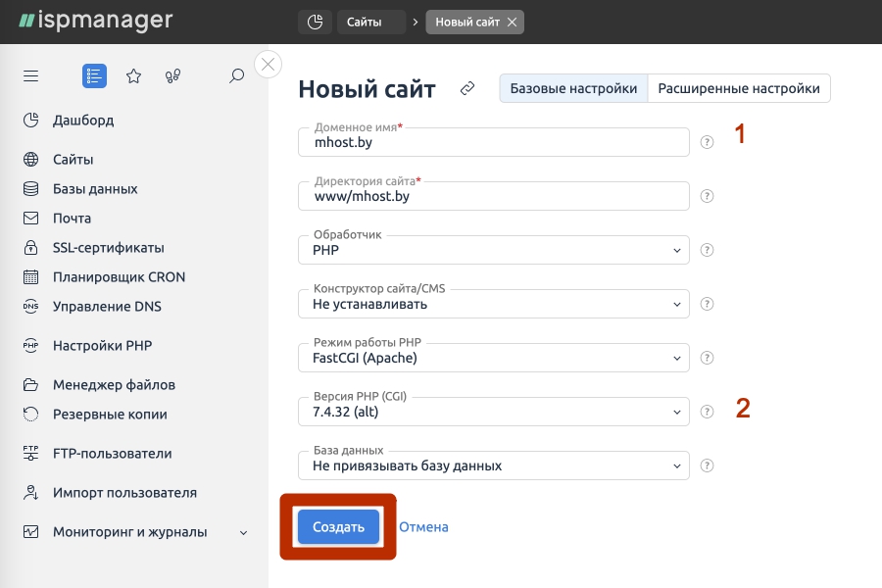Click the Директория сайта input field
882x588 pixels.
tap(494, 196)
